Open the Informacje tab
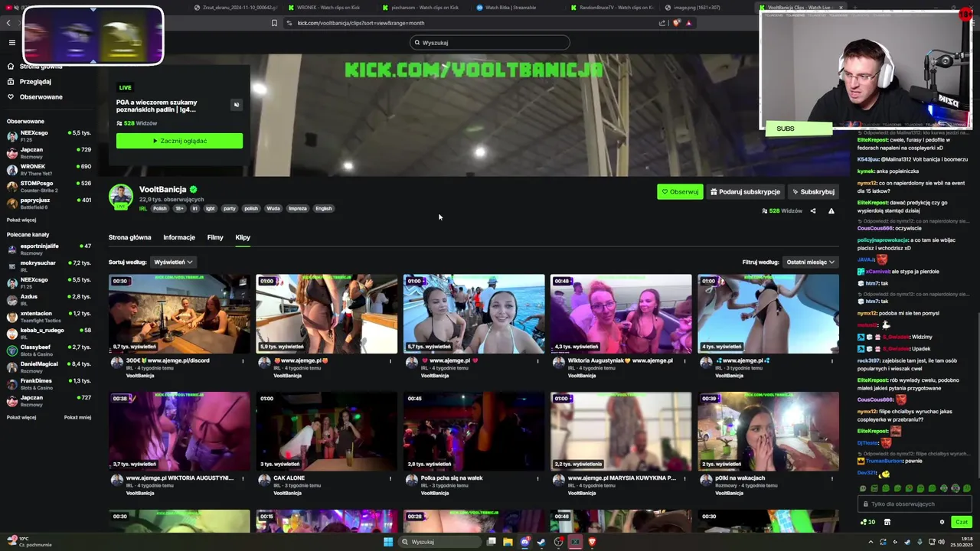 (179, 237)
